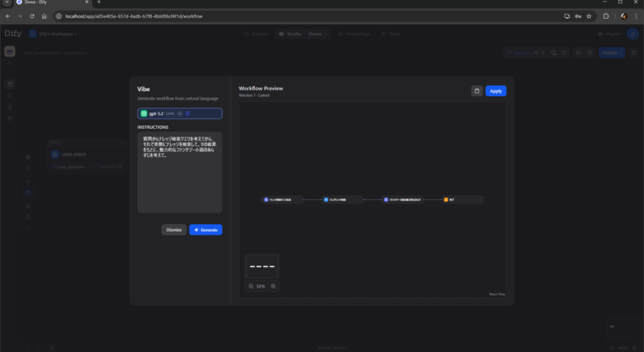This screenshot has width=644, height=352.
Task: Open the browser three-dot menu
Action: point(635,16)
